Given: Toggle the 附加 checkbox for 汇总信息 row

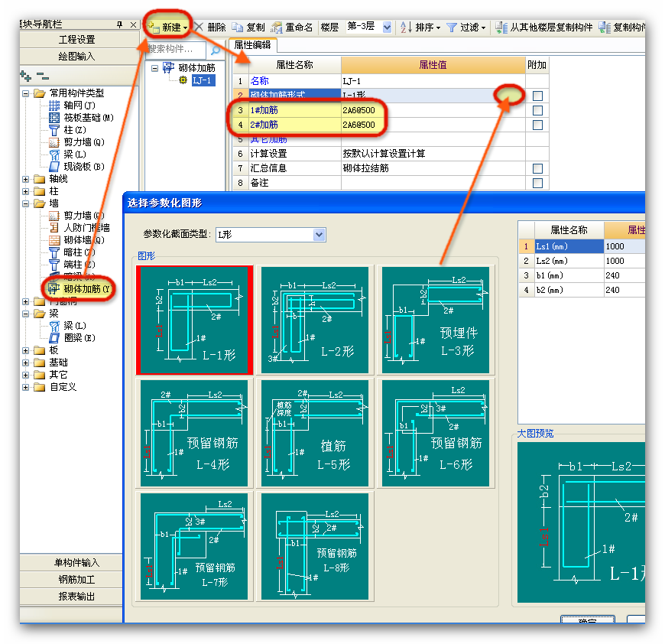Looking at the screenshot, I should coord(537,168).
